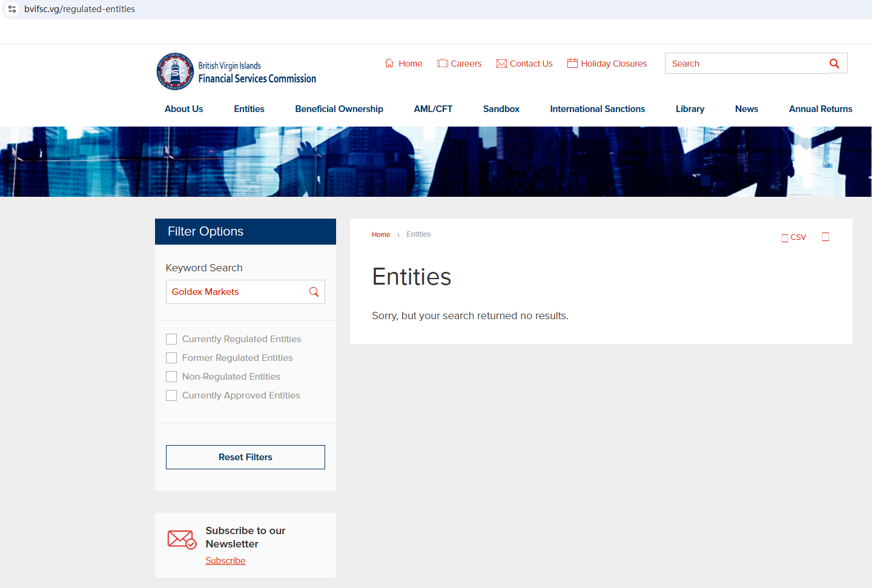Tick Currently Approved Entities checkbox

click(x=171, y=395)
